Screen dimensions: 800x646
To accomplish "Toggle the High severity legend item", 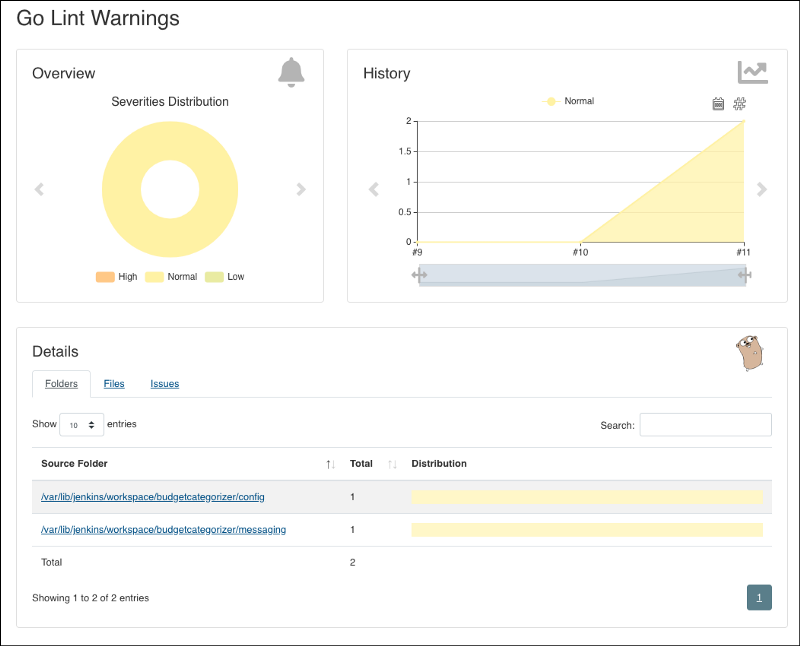I will (116, 277).
